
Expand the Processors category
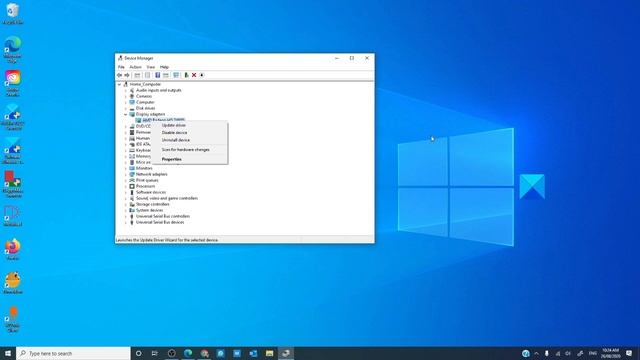[126, 186]
